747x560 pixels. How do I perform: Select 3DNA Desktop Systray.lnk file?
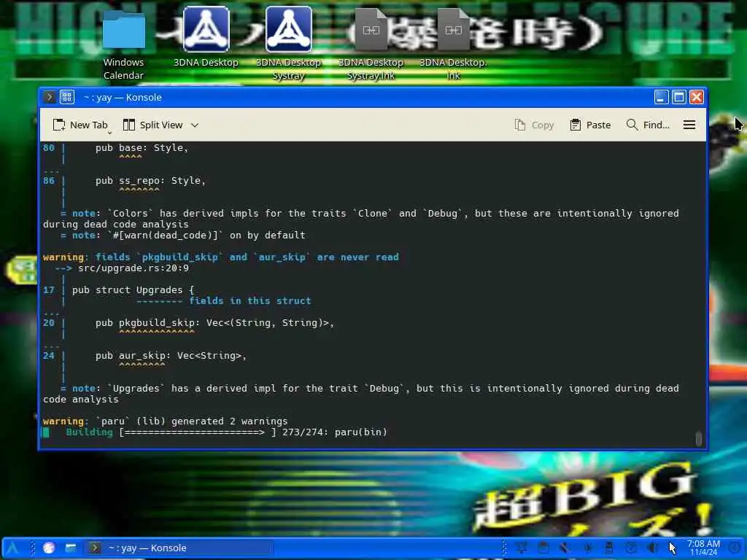(x=371, y=44)
